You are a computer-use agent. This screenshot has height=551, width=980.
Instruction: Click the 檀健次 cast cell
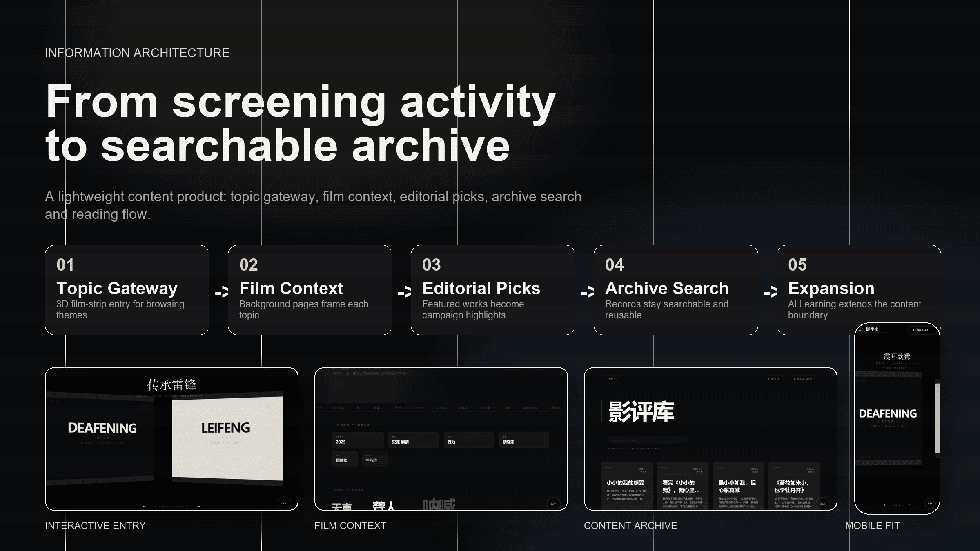pos(345,459)
